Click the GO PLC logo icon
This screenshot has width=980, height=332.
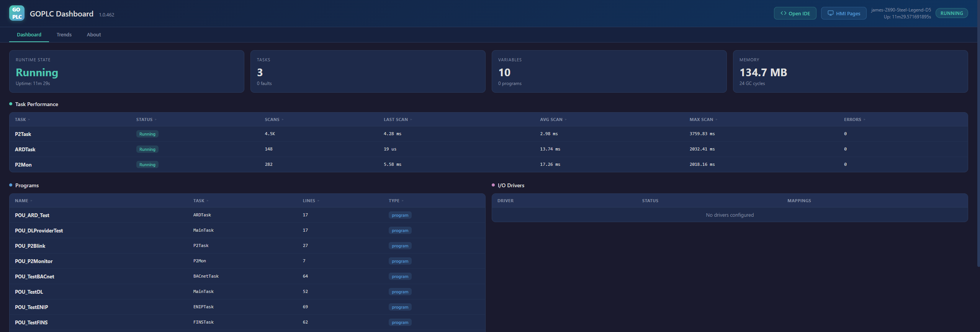coord(16,13)
